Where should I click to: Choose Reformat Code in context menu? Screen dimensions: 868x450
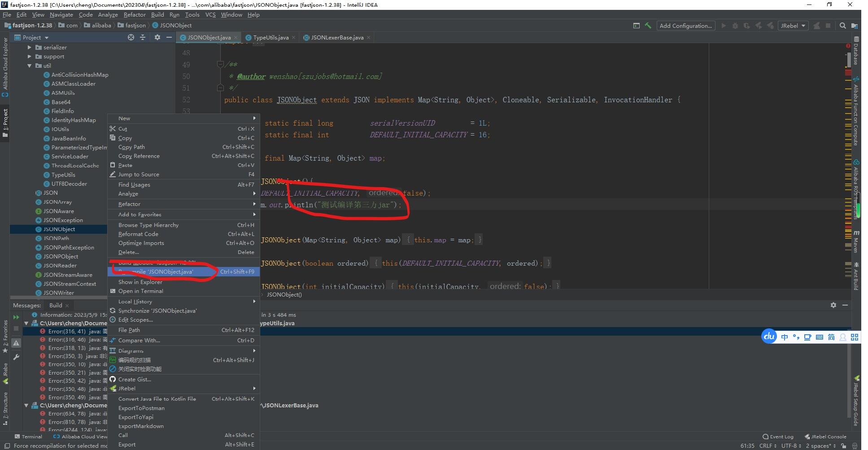(183, 234)
